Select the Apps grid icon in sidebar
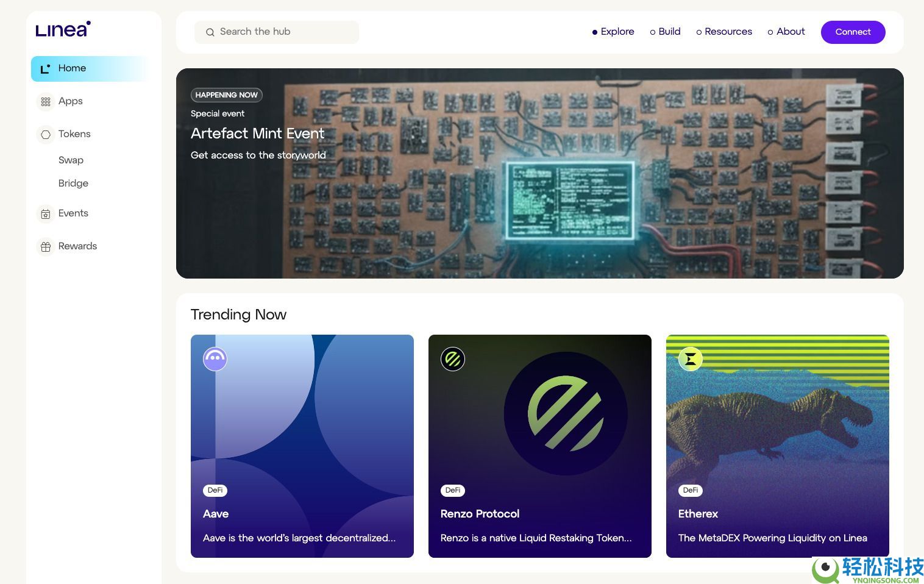The width and height of the screenshot is (924, 584). click(x=46, y=102)
